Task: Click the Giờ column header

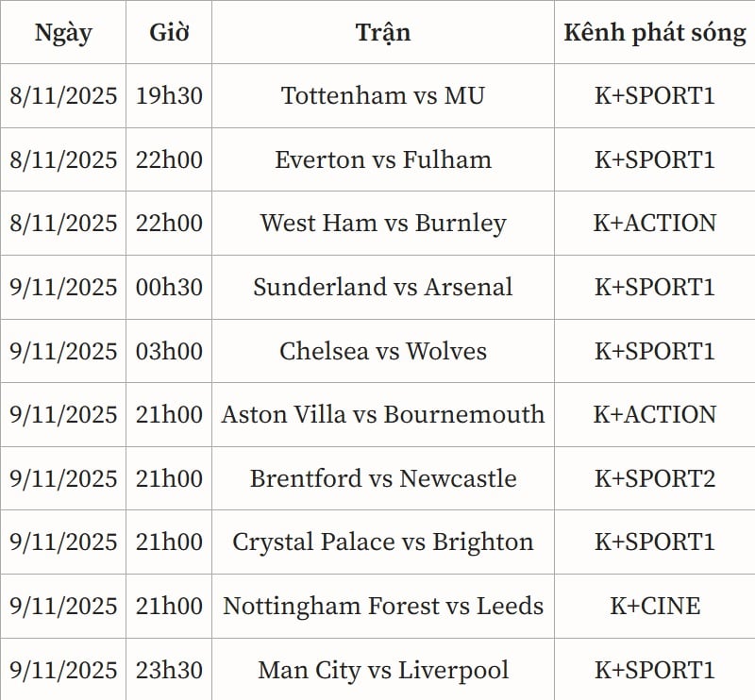Action: coord(169,32)
